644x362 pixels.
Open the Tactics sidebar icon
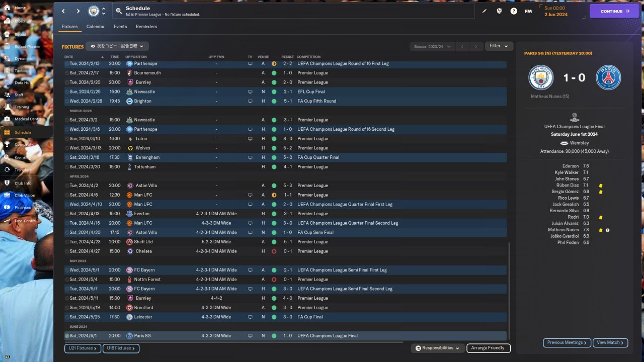point(8,70)
